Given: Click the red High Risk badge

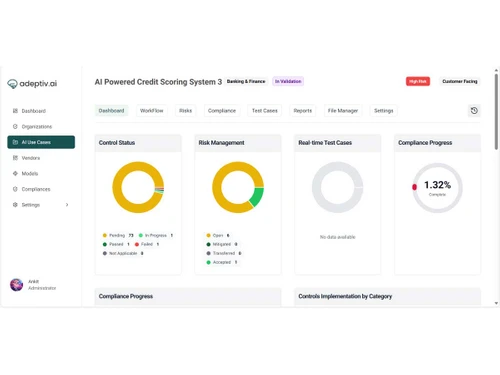Looking at the screenshot, I should 418,81.
